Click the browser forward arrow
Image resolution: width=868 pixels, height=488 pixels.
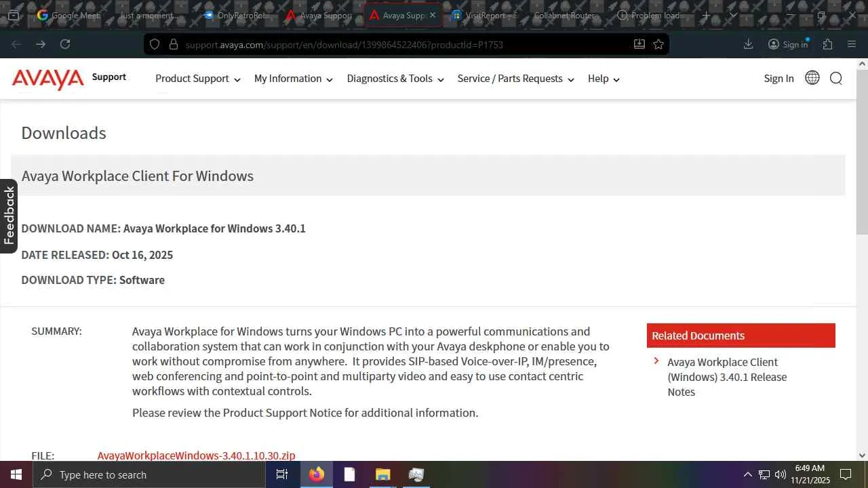point(41,44)
